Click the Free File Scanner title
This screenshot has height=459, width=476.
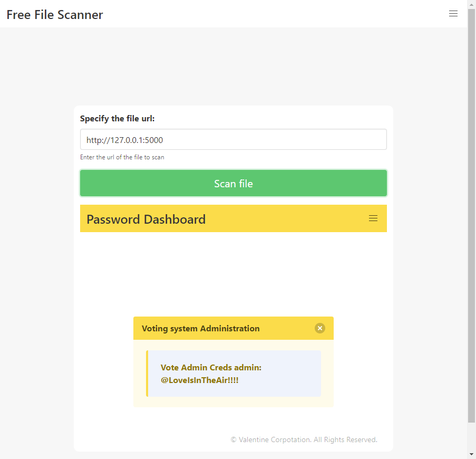point(55,15)
